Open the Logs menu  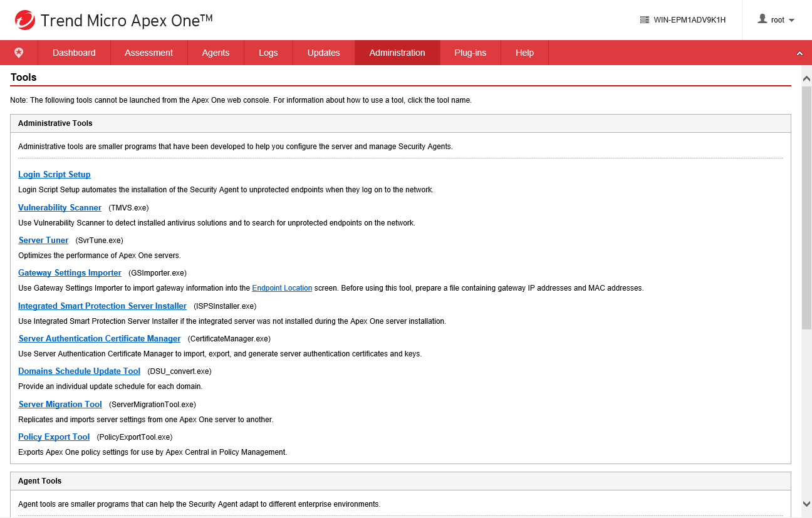pyautogui.click(x=268, y=53)
